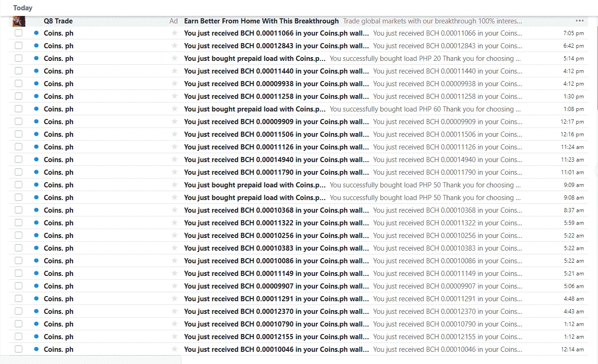Viewport: 598px width, 364px height.
Task: Open email "You just received BCH 0.00011506"
Action: tap(277, 134)
